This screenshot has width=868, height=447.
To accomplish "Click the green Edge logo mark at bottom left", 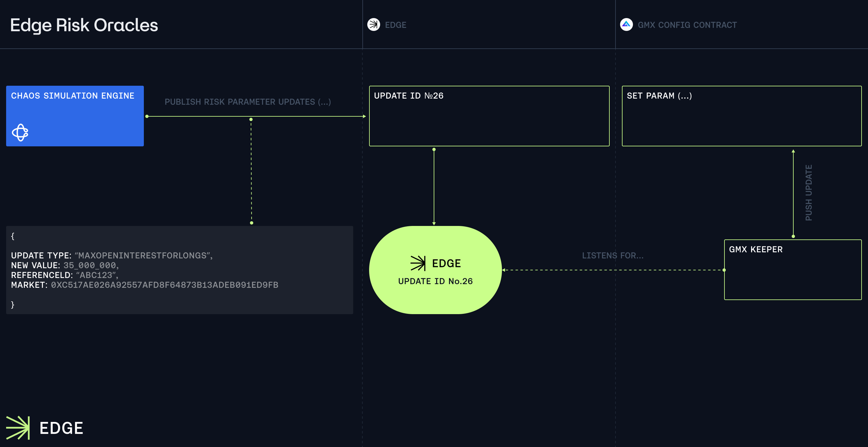I will click(x=18, y=428).
